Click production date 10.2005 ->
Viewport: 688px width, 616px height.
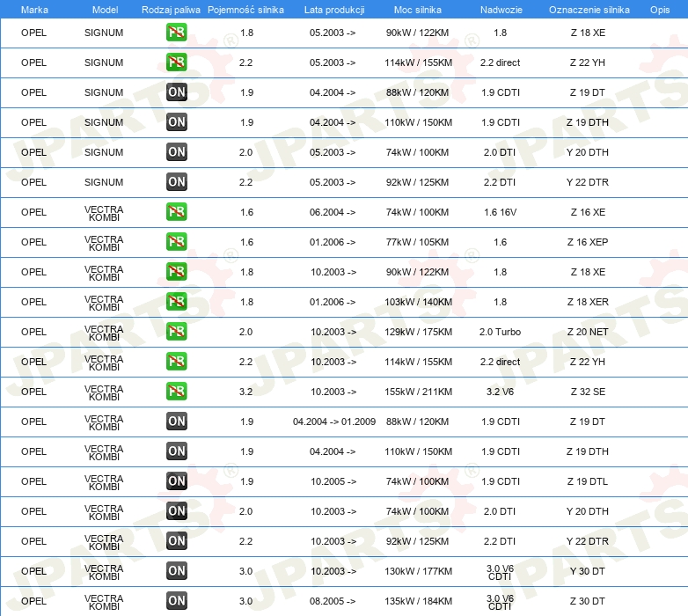point(333,481)
